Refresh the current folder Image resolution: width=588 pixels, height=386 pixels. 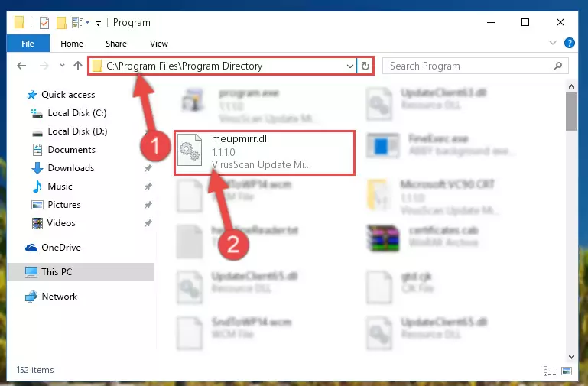click(365, 66)
